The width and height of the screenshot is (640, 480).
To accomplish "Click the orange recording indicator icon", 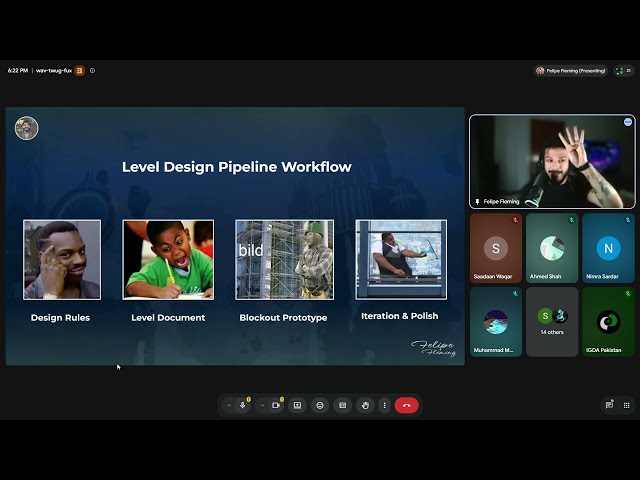I will (x=80, y=71).
